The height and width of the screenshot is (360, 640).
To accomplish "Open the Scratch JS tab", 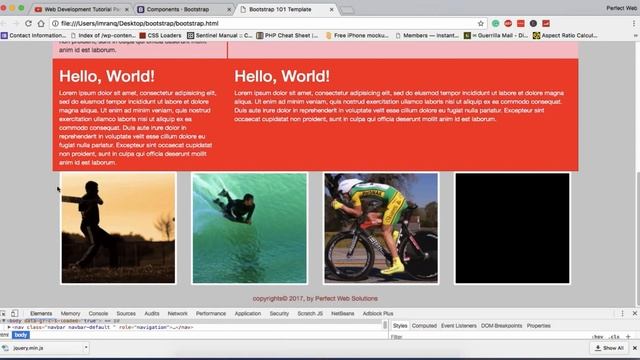I will pyautogui.click(x=310, y=313).
